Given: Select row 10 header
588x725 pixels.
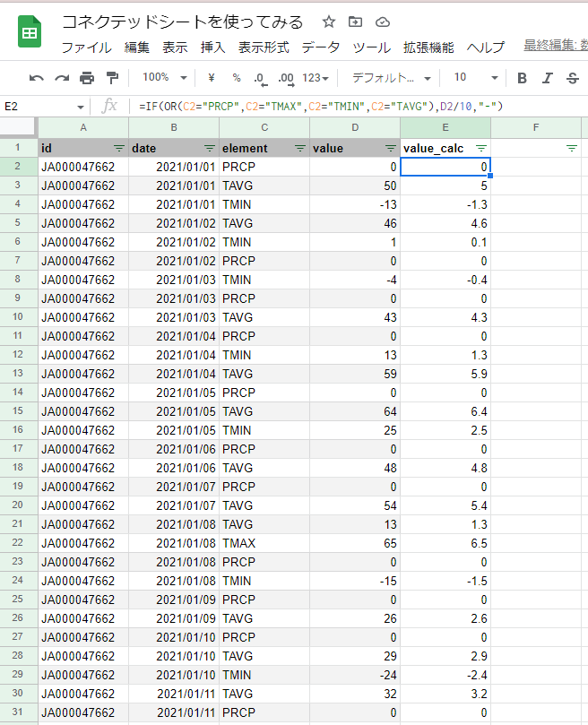Looking at the screenshot, I should [18, 317].
